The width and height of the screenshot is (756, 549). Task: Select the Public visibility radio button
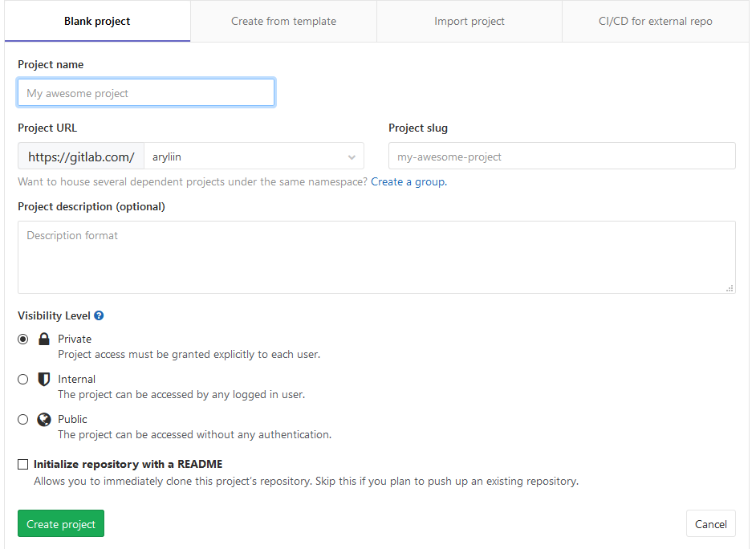(22, 419)
